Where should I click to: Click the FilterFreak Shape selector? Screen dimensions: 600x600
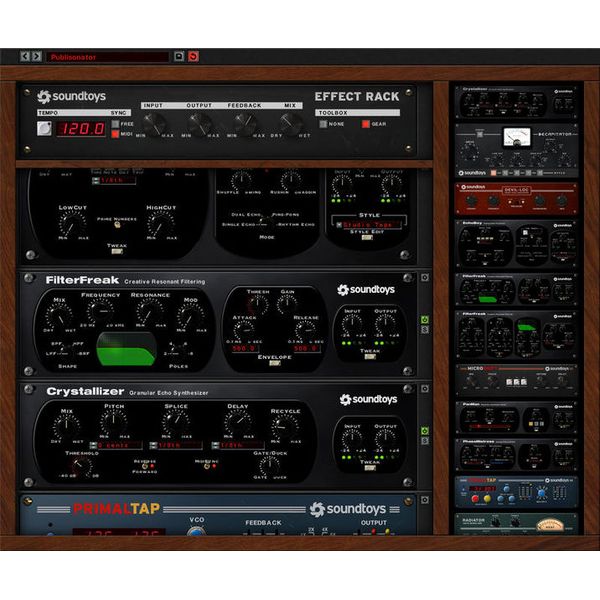coord(67,348)
